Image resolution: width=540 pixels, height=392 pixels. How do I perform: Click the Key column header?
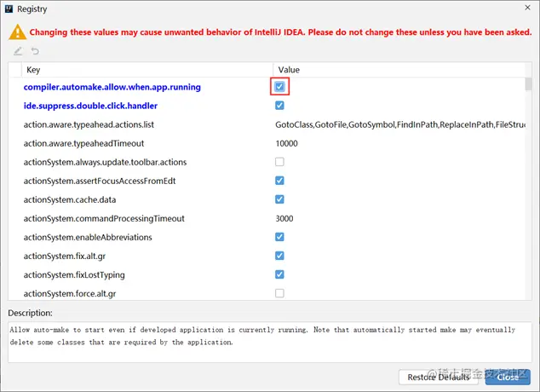coord(147,70)
